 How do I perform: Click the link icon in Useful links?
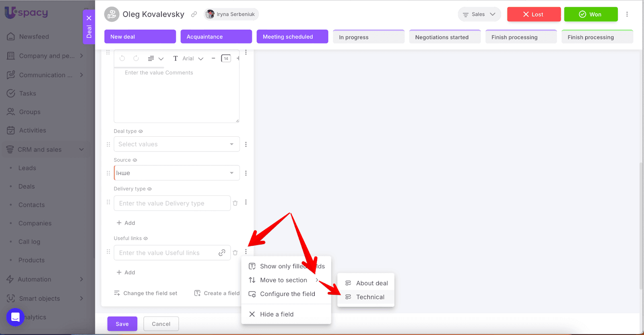(x=222, y=253)
